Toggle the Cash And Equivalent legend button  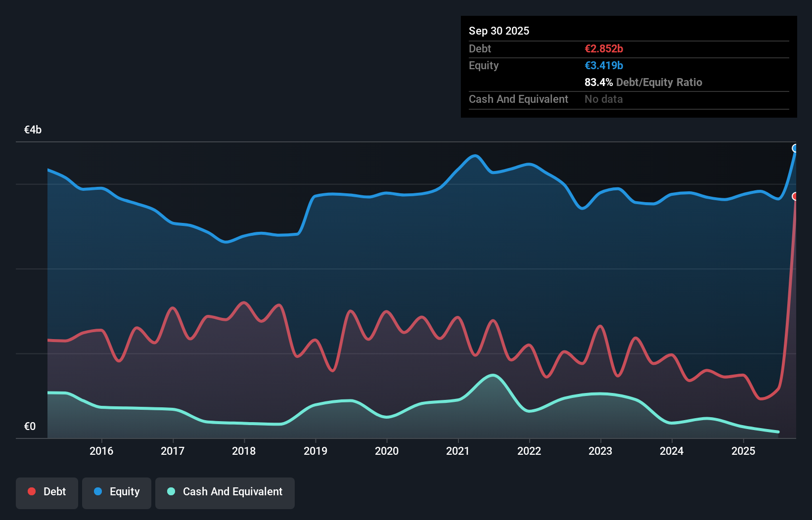click(225, 493)
